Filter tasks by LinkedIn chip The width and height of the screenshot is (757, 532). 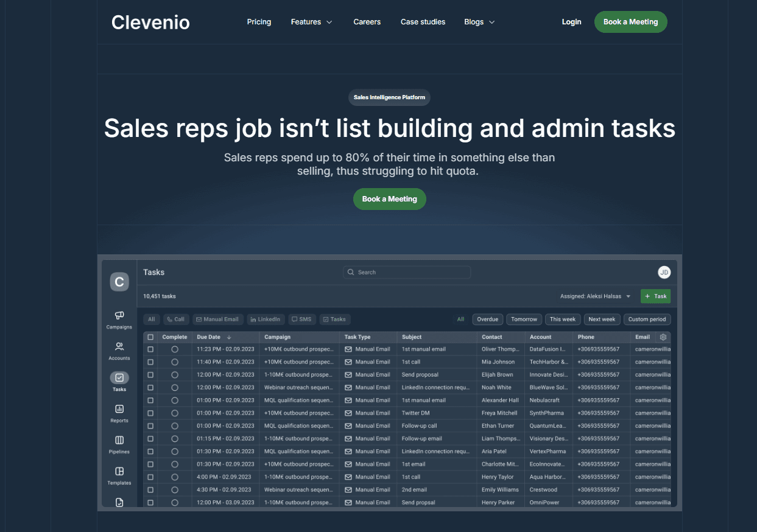[x=266, y=319]
